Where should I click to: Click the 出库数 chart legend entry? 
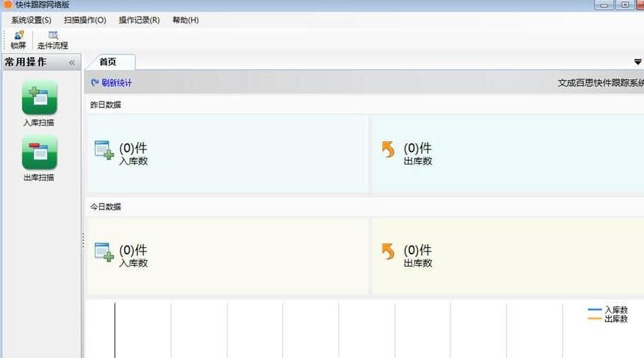(608, 319)
